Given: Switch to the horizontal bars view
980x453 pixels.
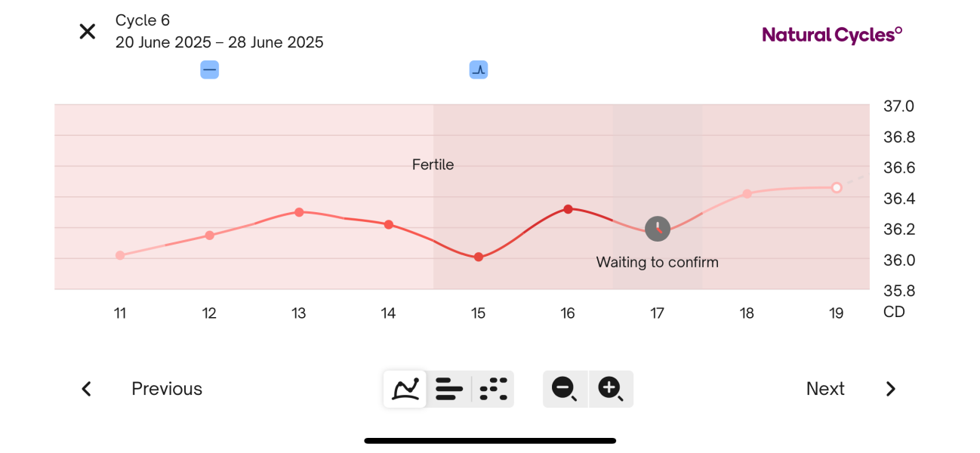Looking at the screenshot, I should pos(449,389).
